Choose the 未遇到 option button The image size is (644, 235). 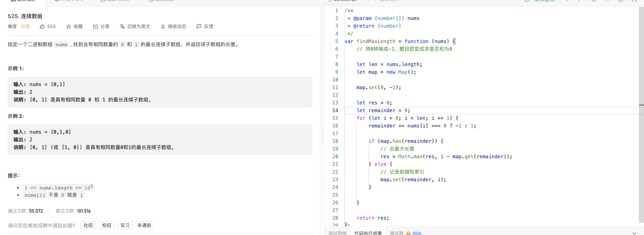(144, 225)
